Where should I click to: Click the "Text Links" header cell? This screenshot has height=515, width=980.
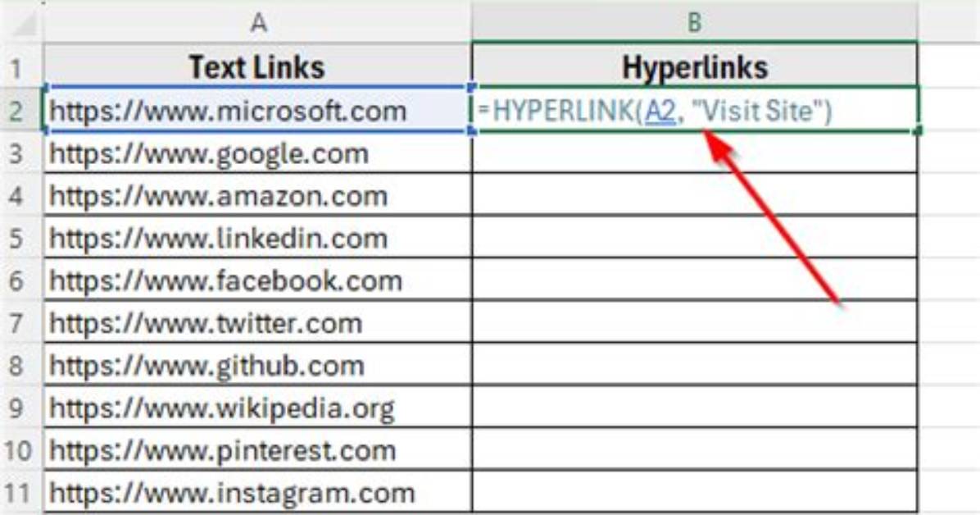(x=257, y=67)
